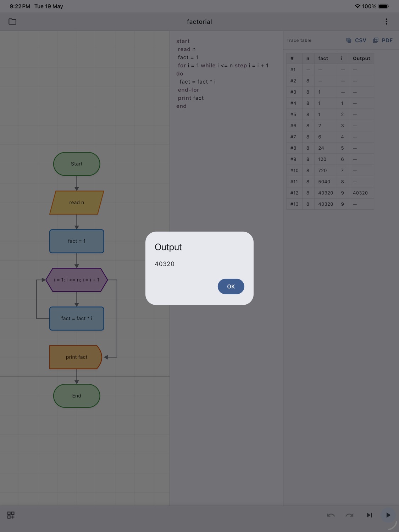
Task: Select the Start terminal node
Action: click(77, 164)
